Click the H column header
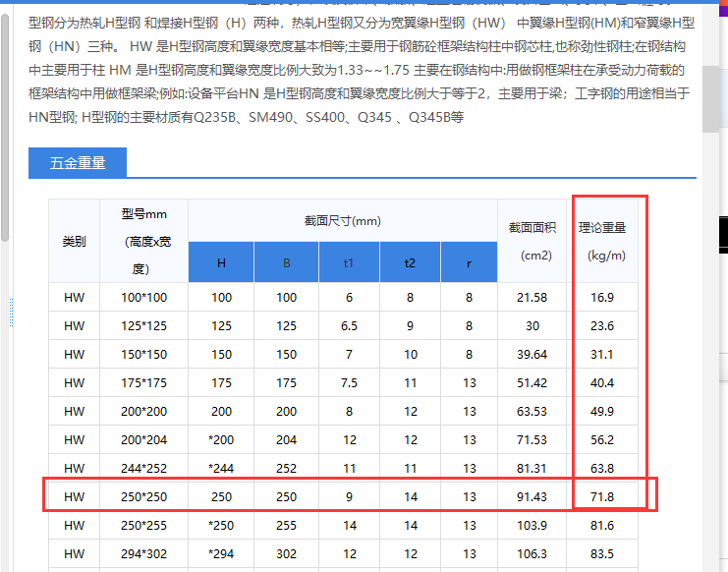Screen dimensions: 728x572 click(x=221, y=262)
